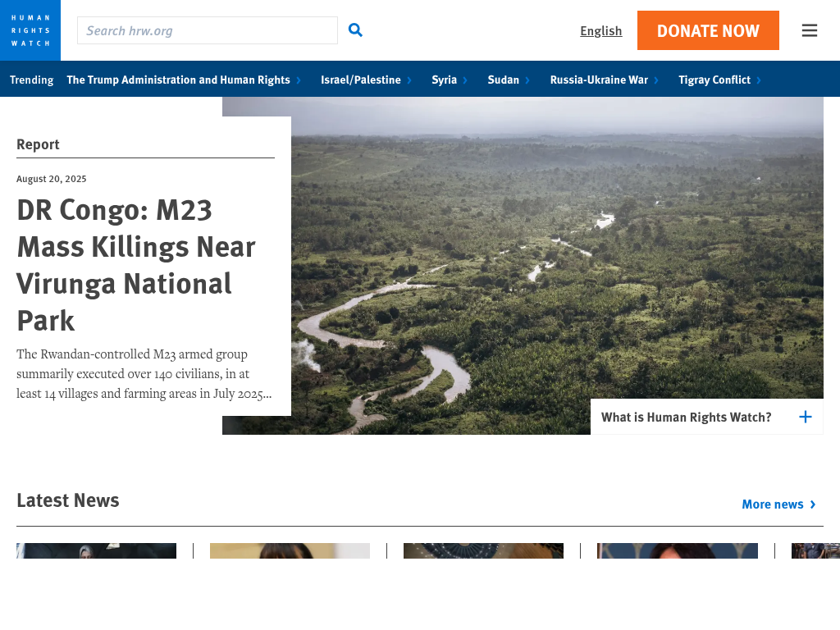The height and width of the screenshot is (630, 840).
Task: Click the arrow after Trump Administration and Human Rights
Action: click(299, 80)
